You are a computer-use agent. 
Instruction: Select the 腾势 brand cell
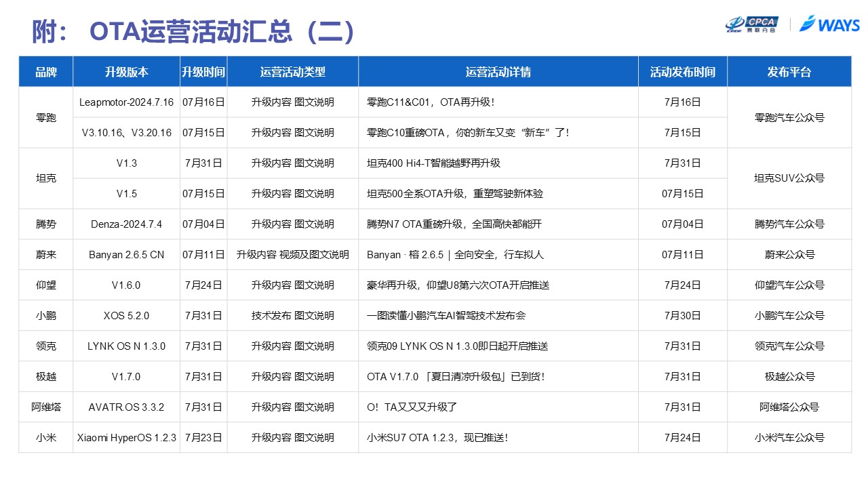tap(46, 224)
